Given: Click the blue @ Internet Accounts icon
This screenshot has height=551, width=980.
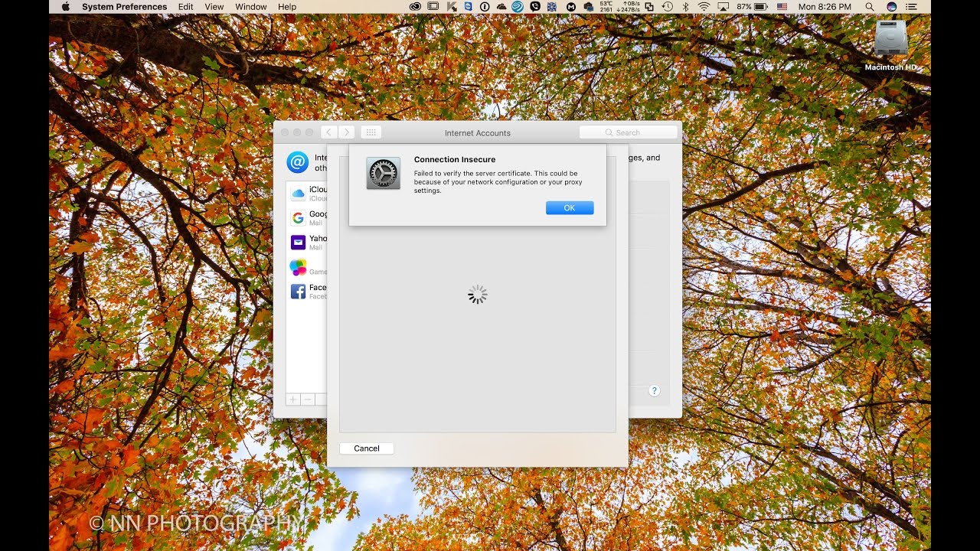Looking at the screenshot, I should pos(297,162).
